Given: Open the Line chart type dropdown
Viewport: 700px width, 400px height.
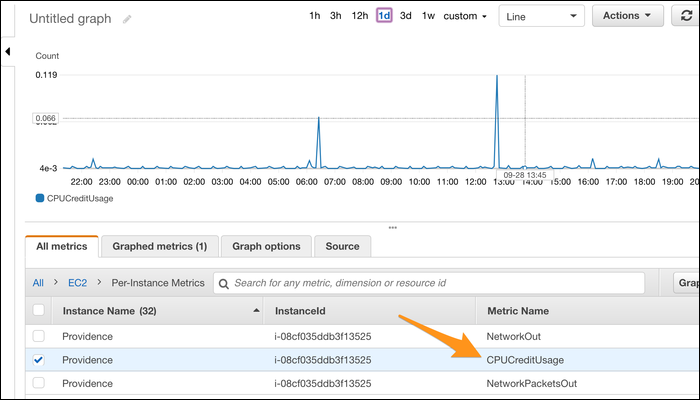Looking at the screenshot, I should coord(541,16).
